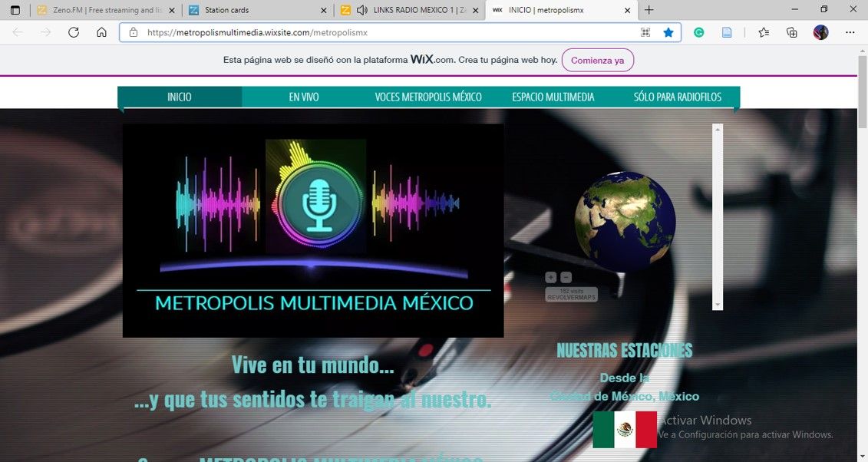Image resolution: width=868 pixels, height=462 pixels.
Task: Open the reader extension page icon
Action: coord(726,32)
